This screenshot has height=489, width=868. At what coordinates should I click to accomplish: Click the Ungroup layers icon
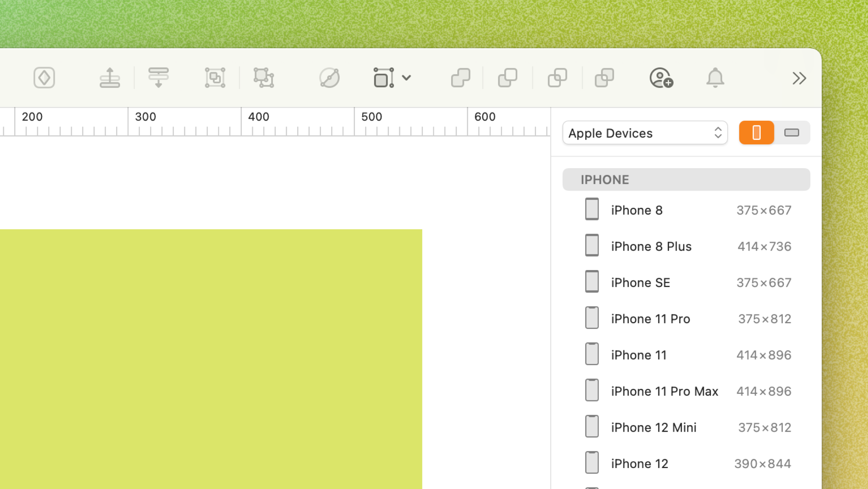click(264, 78)
